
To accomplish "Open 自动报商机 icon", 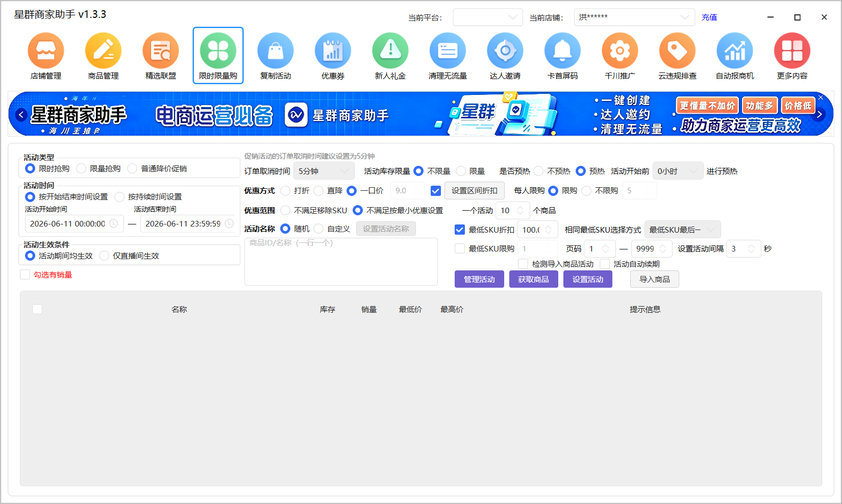I will pyautogui.click(x=735, y=56).
